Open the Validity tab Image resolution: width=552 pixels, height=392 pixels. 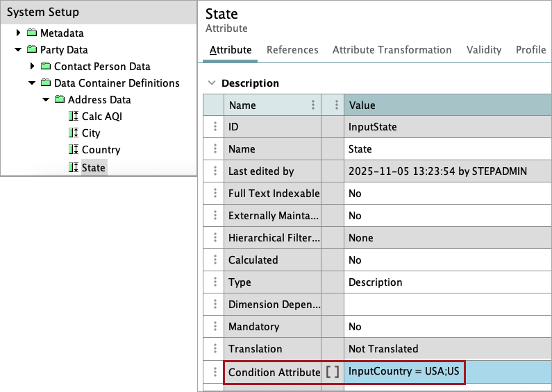tap(483, 50)
